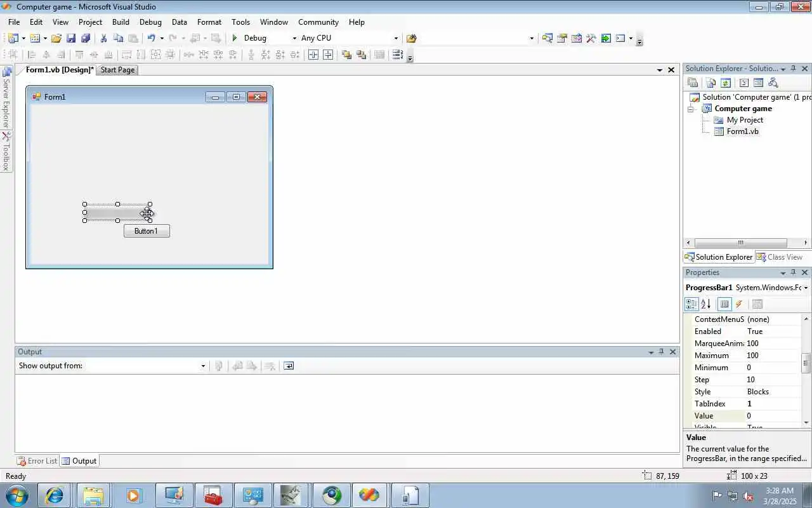Sort properties alphabetically with A-Z icon
This screenshot has height=508, width=812.
706,304
